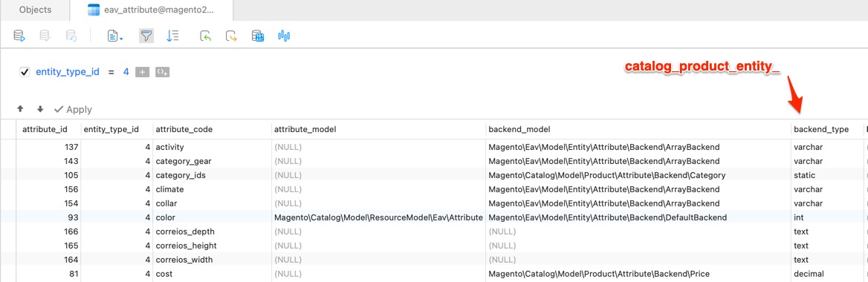Screen dimensions: 868x282
Task: Click the attribute_code cell category_ids
Action: click(x=212, y=175)
